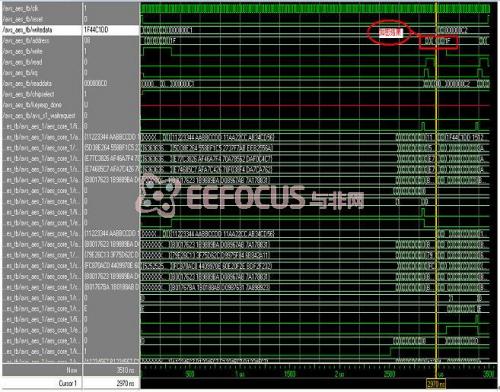
Task: Click the yellow 2970 ns cursor time tag
Action: pyautogui.click(x=436, y=384)
